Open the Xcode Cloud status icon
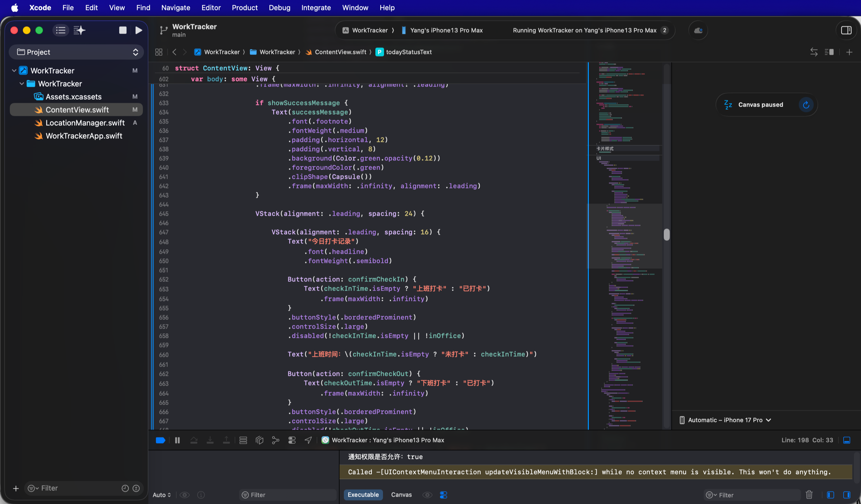The width and height of the screenshot is (861, 504). [x=698, y=30]
